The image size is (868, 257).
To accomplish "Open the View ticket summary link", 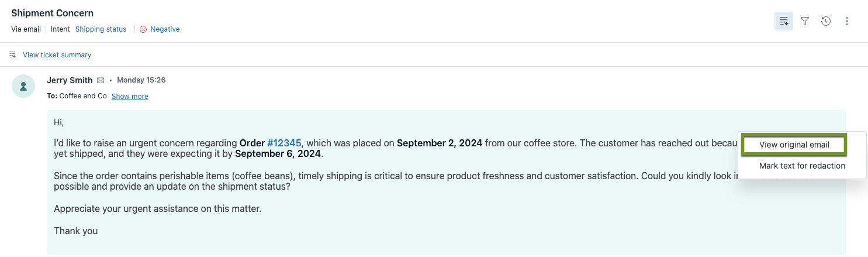I will pyautogui.click(x=57, y=54).
